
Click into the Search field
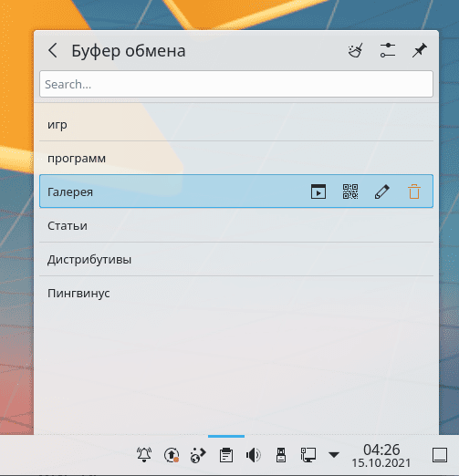point(236,84)
